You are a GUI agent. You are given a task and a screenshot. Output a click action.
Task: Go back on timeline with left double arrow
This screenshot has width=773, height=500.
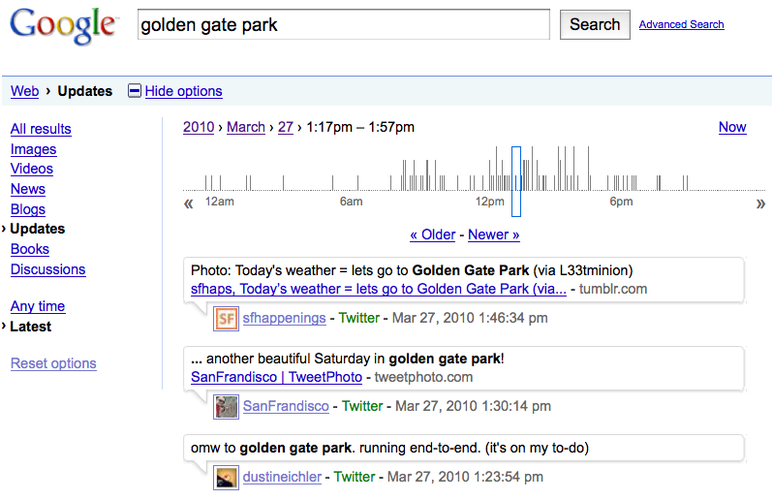click(x=188, y=203)
